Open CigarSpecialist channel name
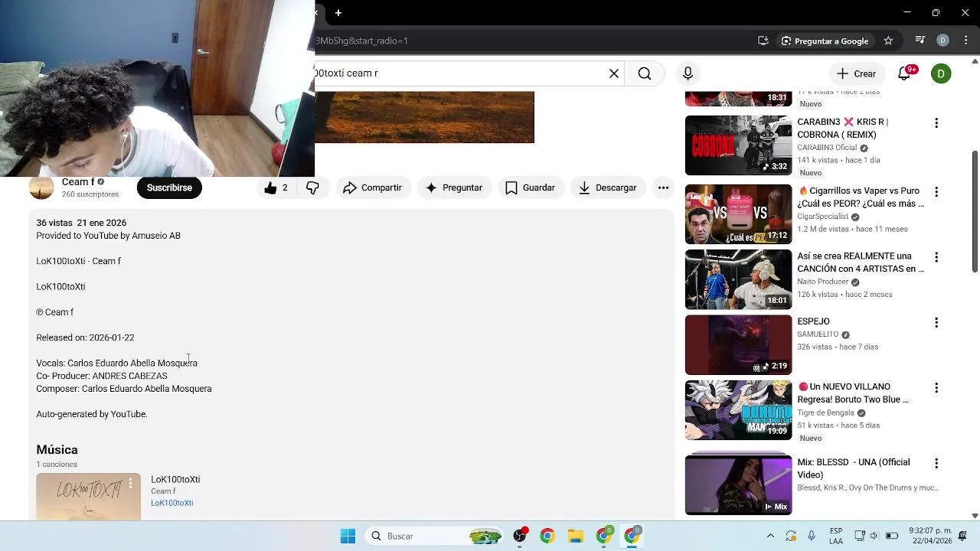980x551 pixels. pos(822,217)
